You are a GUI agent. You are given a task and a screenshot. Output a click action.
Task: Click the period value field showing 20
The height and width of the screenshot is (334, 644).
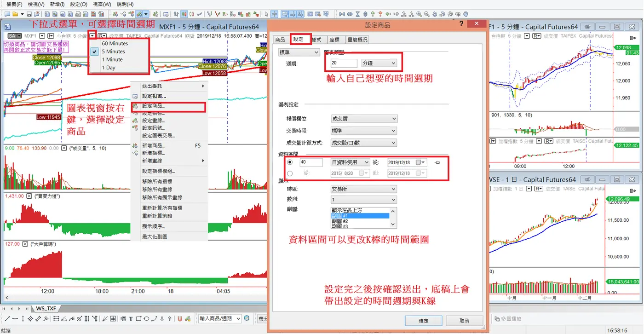click(344, 63)
